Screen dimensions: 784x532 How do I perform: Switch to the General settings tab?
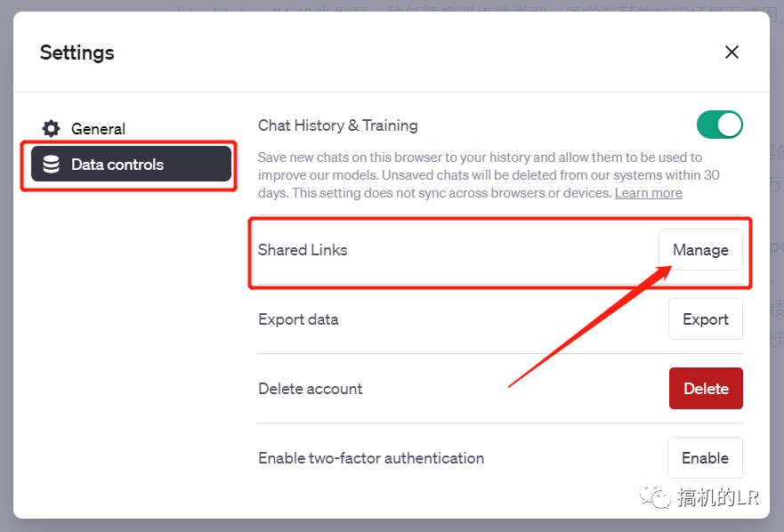(x=98, y=129)
